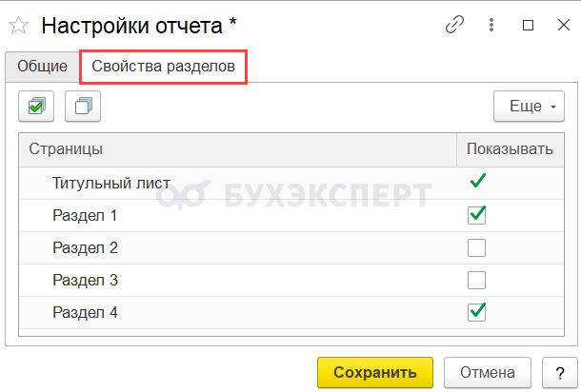
Task: Click the Сохранить button
Action: point(375,372)
